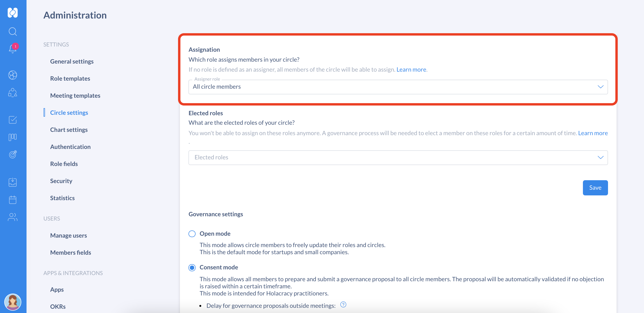Image resolution: width=644 pixels, height=313 pixels.
Task: Click the Save button
Action: tap(595, 188)
